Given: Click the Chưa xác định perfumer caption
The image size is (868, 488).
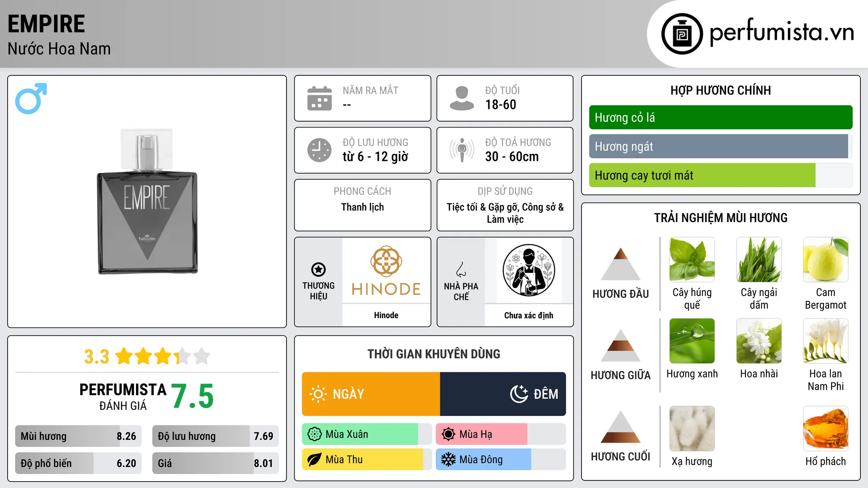Looking at the screenshot, I should pyautogui.click(x=529, y=315).
